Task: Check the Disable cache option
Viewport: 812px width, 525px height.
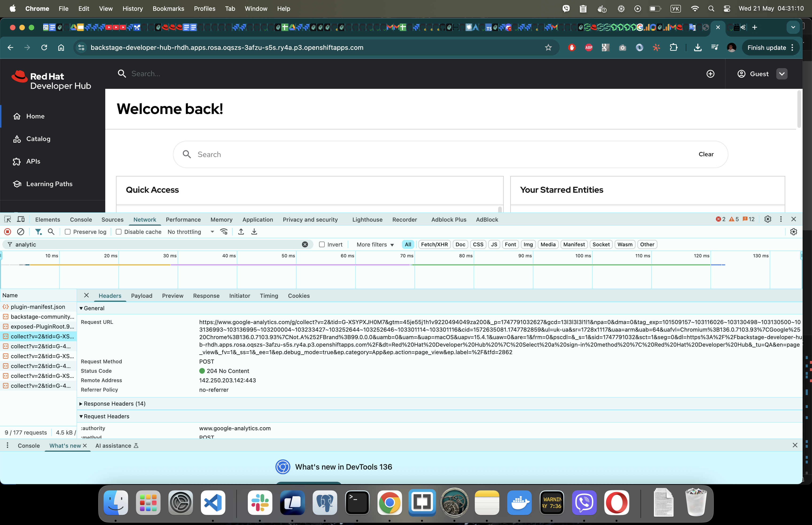Action: coord(119,232)
